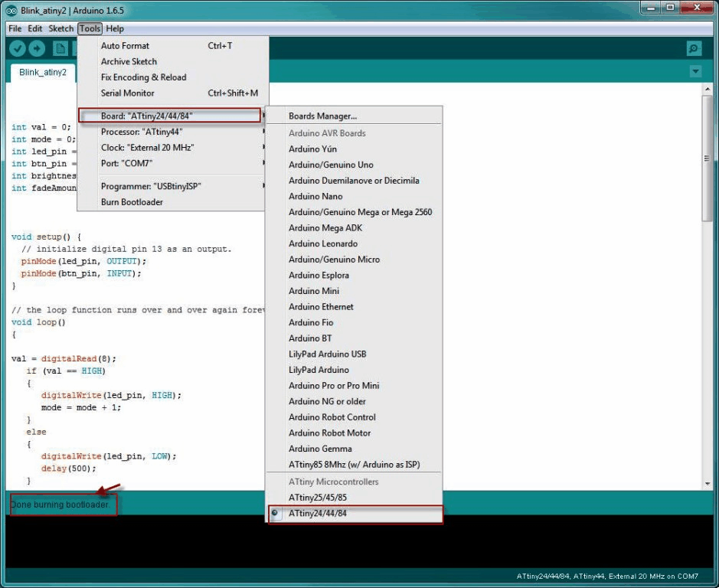Click the 'Done burning bootloader.' status text
Screen dimensions: 719x588
(60, 505)
